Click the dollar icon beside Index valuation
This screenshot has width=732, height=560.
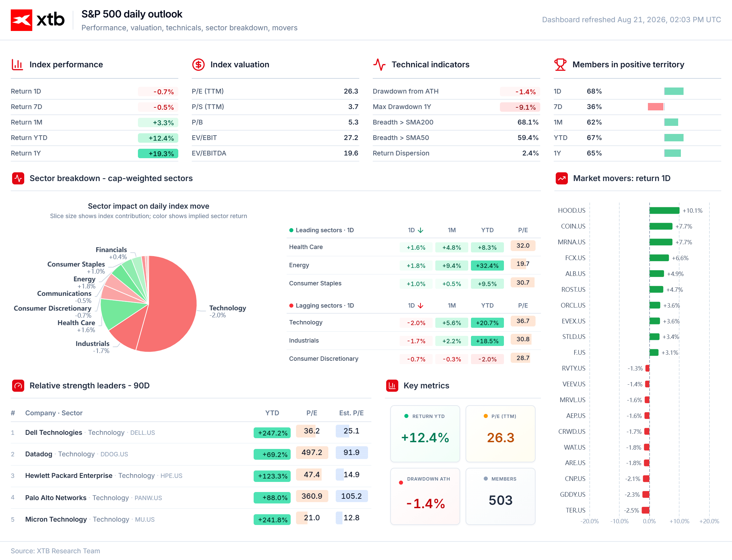(x=198, y=65)
